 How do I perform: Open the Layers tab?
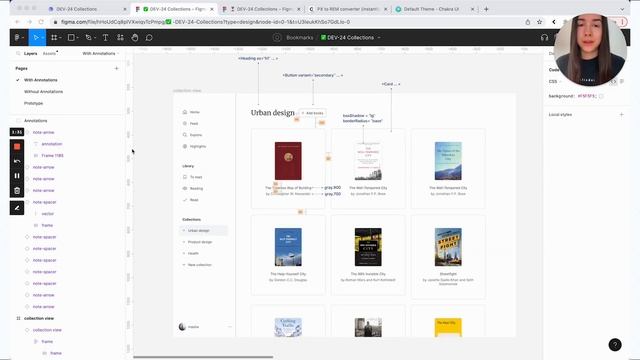tap(31, 53)
